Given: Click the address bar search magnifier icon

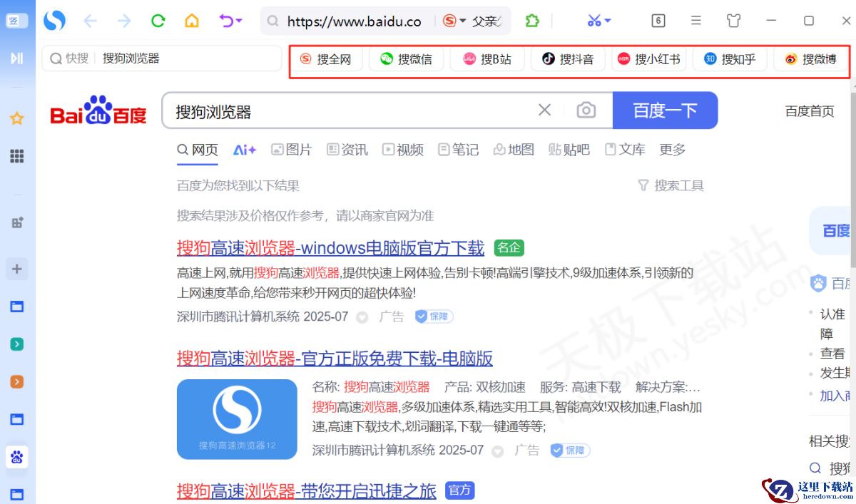Looking at the screenshot, I should click(272, 21).
